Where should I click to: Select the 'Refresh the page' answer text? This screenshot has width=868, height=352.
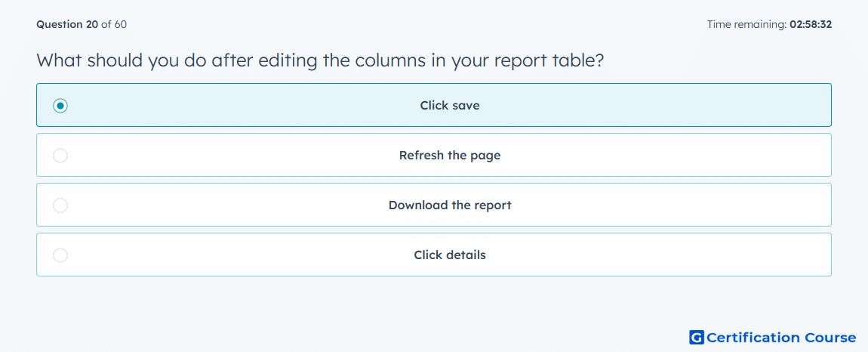click(450, 155)
